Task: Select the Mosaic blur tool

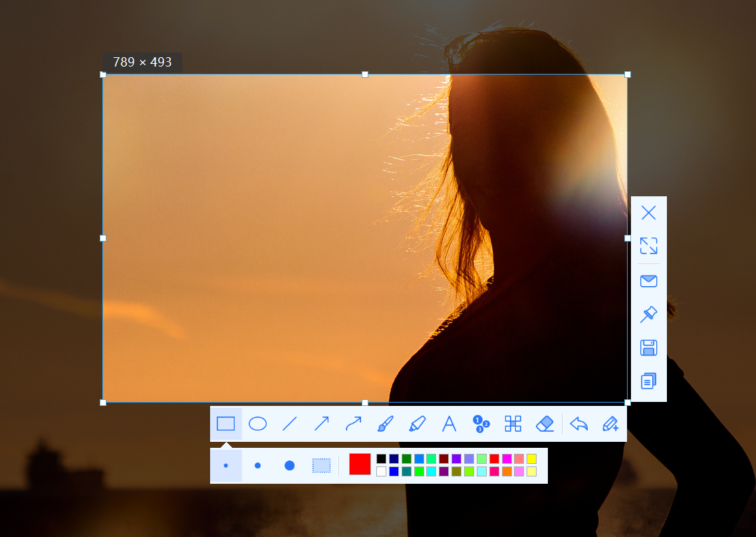Action: click(x=513, y=424)
